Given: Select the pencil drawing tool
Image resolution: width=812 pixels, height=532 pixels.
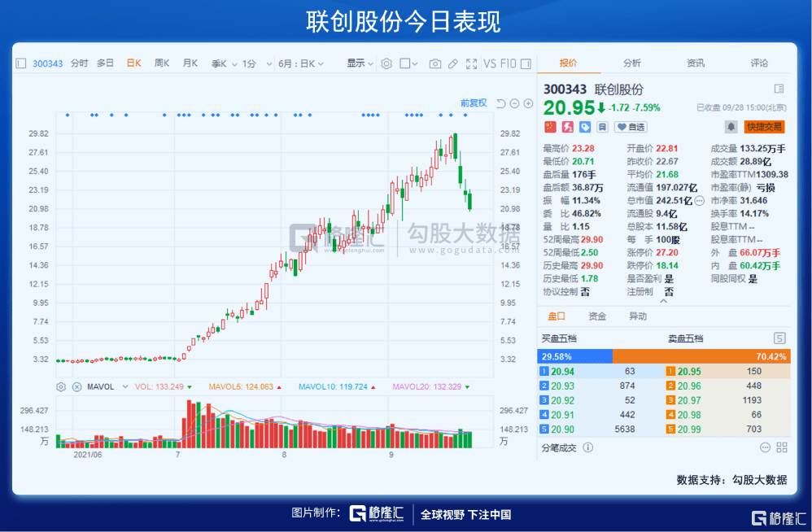Looking at the screenshot, I should pos(453,63).
